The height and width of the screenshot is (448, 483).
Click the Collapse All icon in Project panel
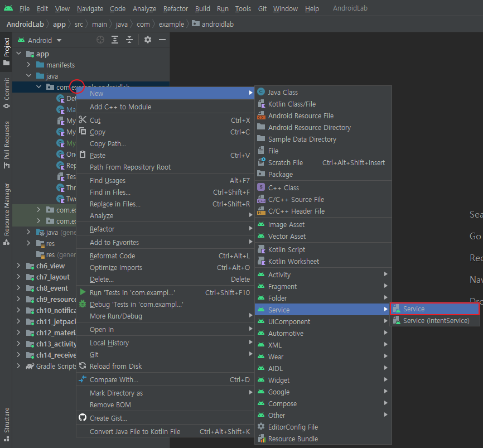tap(129, 40)
